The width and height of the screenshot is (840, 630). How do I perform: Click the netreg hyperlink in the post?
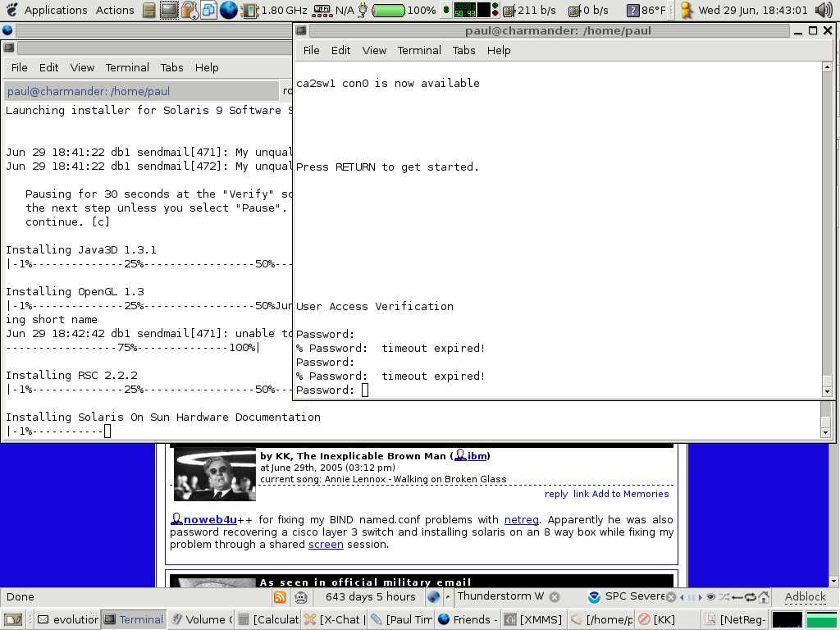(x=522, y=519)
